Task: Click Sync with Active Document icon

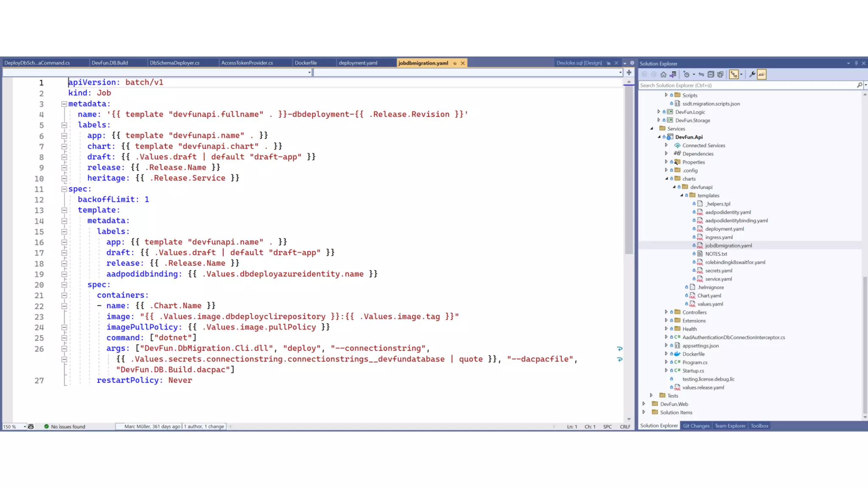Action: [x=701, y=75]
